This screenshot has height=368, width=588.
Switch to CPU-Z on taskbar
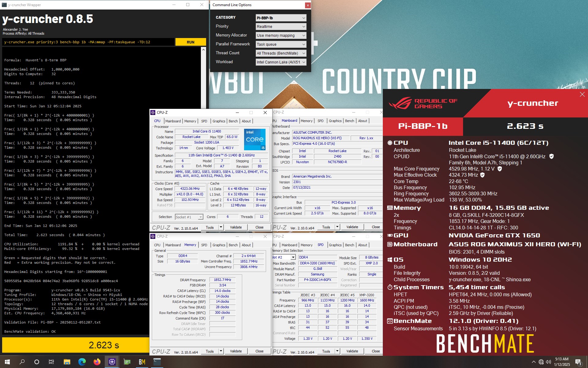pyautogui.click(x=112, y=362)
